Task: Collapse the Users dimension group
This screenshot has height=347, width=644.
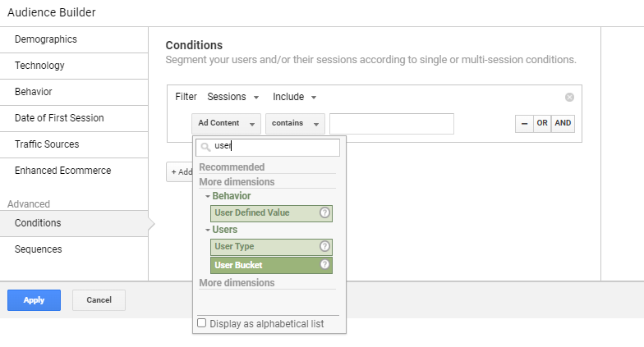Action: click(208, 230)
